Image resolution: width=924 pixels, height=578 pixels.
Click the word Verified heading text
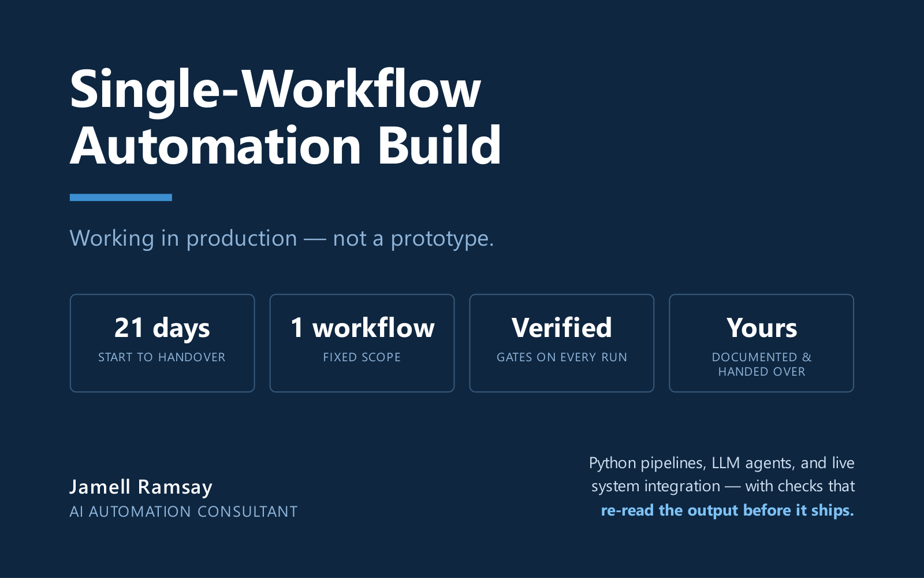pyautogui.click(x=562, y=328)
